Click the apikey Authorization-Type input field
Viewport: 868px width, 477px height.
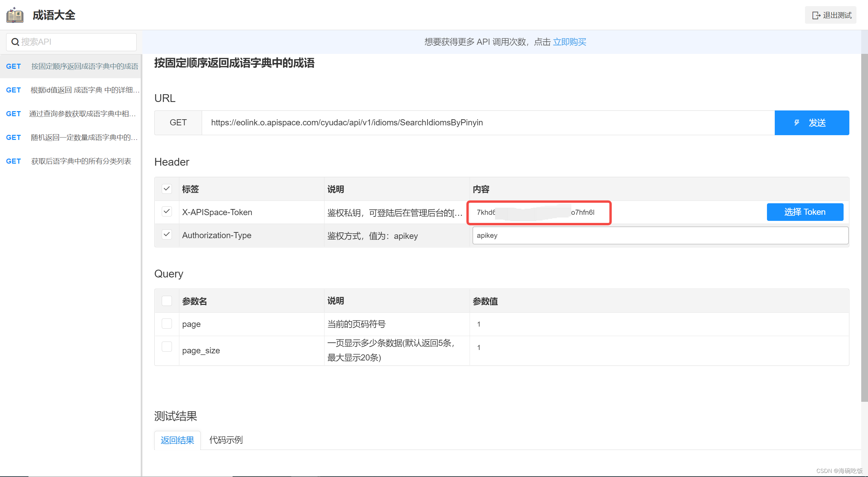click(x=660, y=235)
